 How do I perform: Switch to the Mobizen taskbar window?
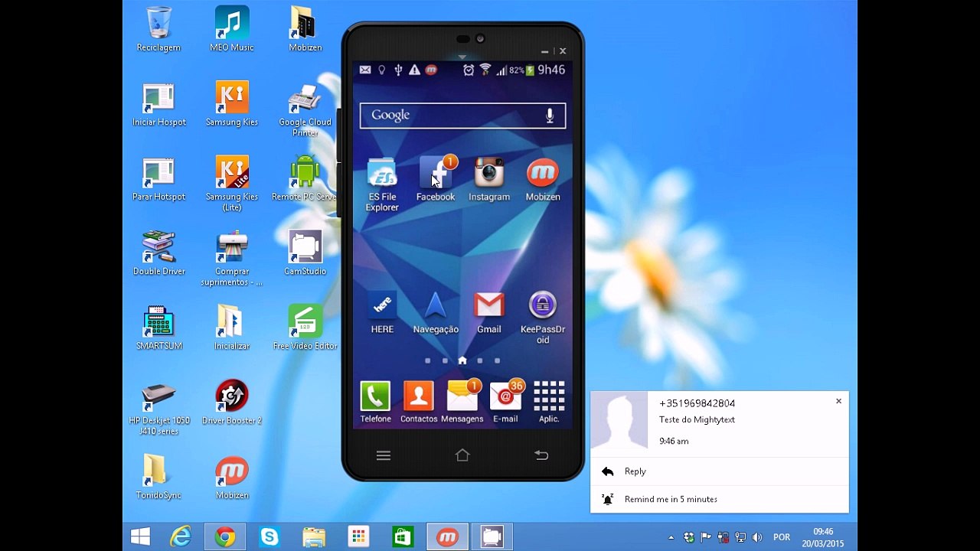[448, 537]
